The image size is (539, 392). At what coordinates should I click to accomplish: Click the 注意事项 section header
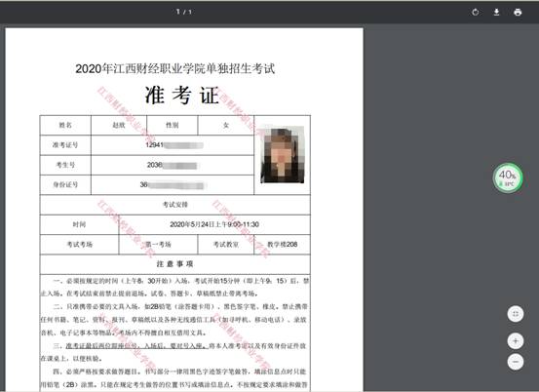tap(175, 264)
